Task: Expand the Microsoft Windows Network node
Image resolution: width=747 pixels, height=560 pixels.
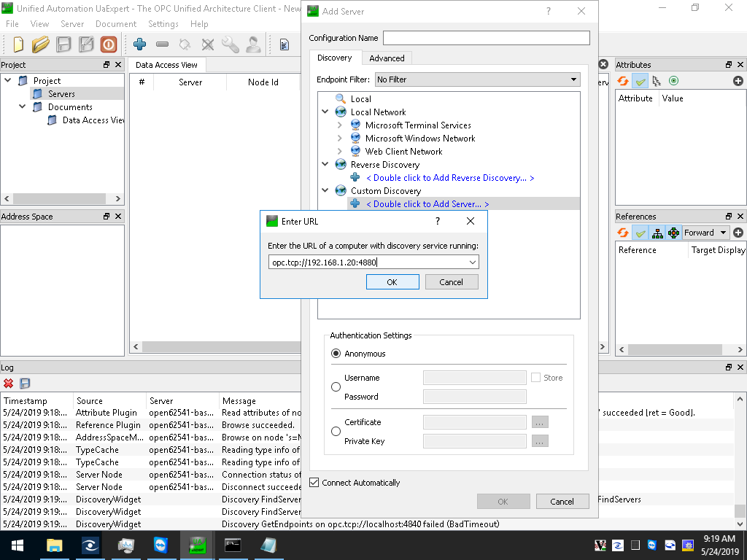Action: (x=340, y=138)
